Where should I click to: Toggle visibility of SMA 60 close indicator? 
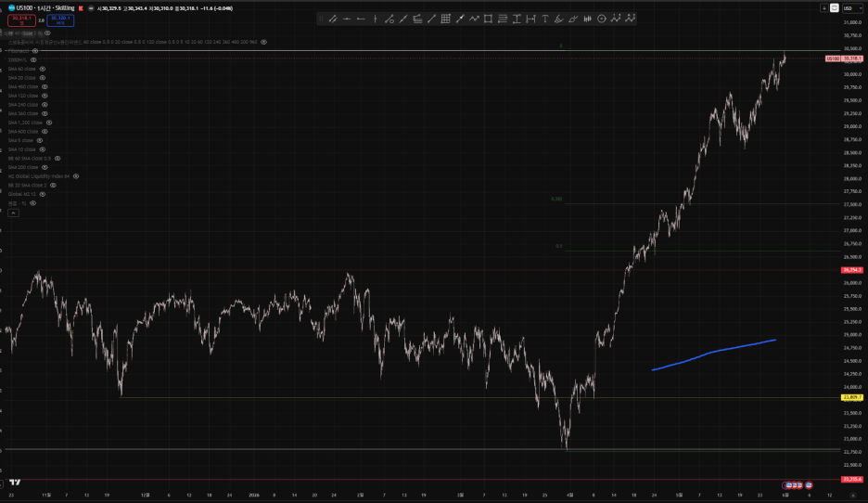pos(42,69)
